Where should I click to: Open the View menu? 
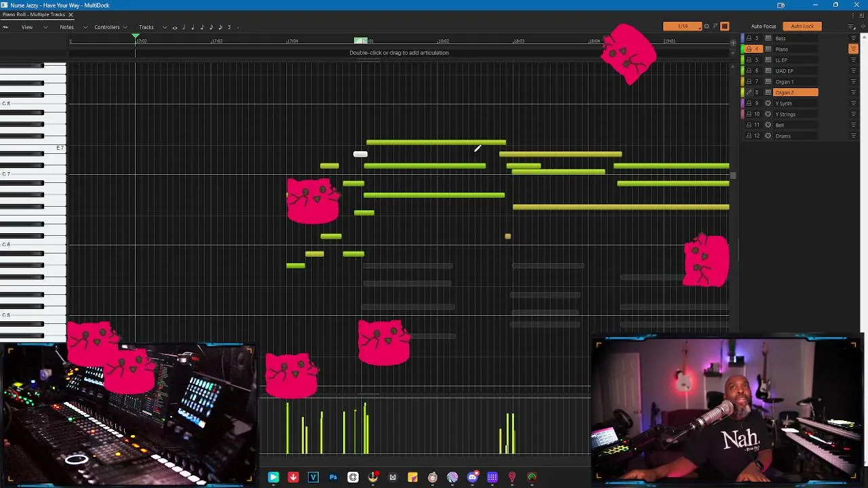27,27
